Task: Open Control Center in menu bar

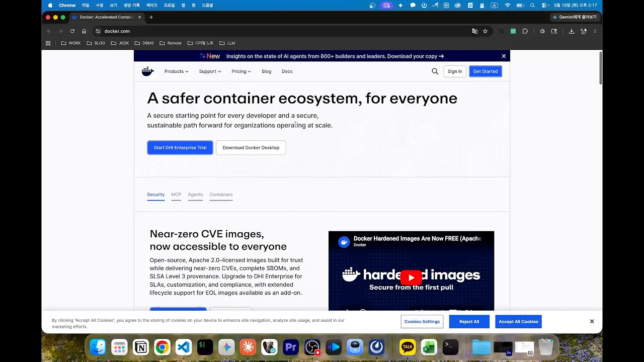Action: click(x=545, y=5)
